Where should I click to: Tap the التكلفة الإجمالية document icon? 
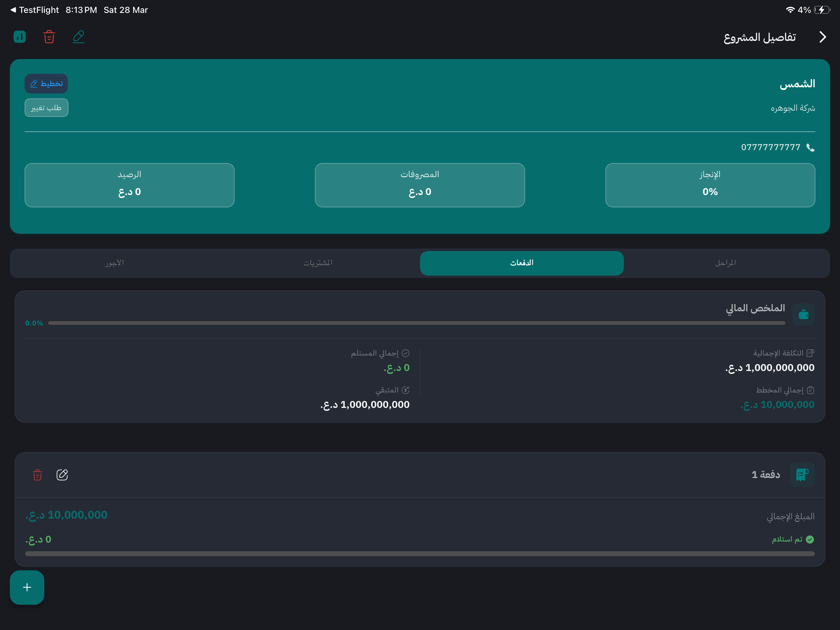coord(810,353)
